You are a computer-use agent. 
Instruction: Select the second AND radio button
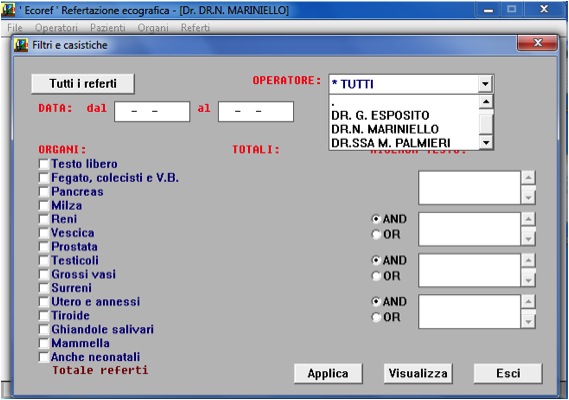click(x=376, y=261)
